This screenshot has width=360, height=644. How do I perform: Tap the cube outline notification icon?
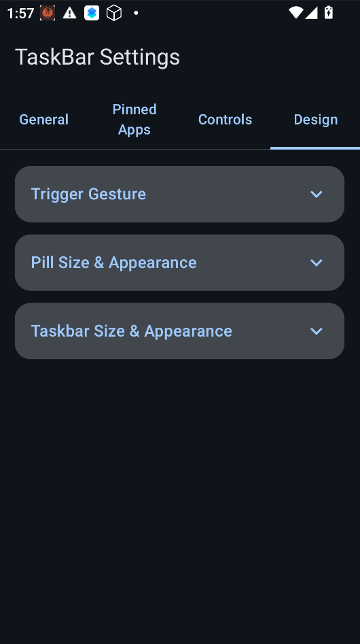click(114, 13)
